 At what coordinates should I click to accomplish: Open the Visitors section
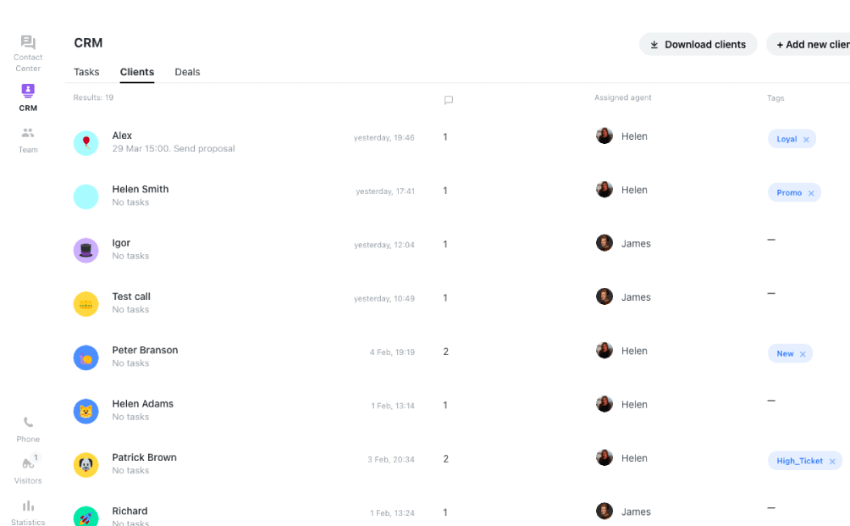28,469
